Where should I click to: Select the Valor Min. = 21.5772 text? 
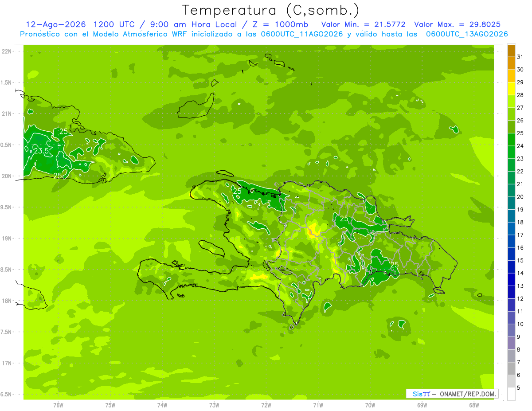(x=363, y=24)
